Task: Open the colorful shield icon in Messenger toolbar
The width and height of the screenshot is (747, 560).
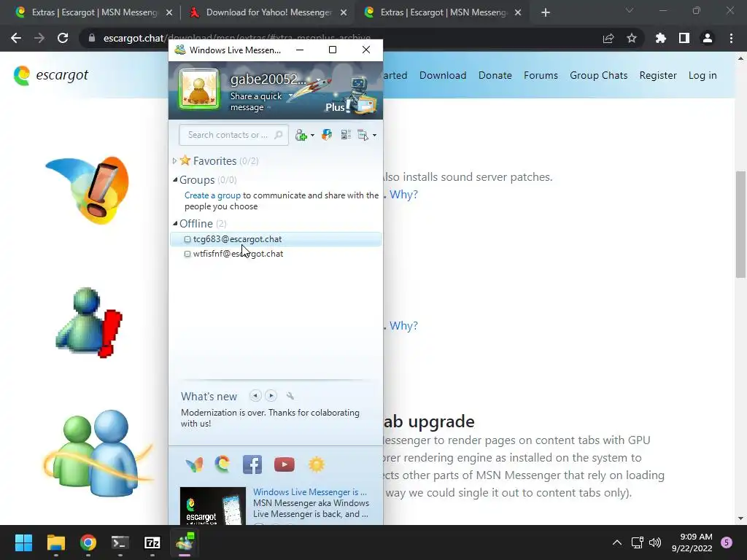Action: click(327, 135)
